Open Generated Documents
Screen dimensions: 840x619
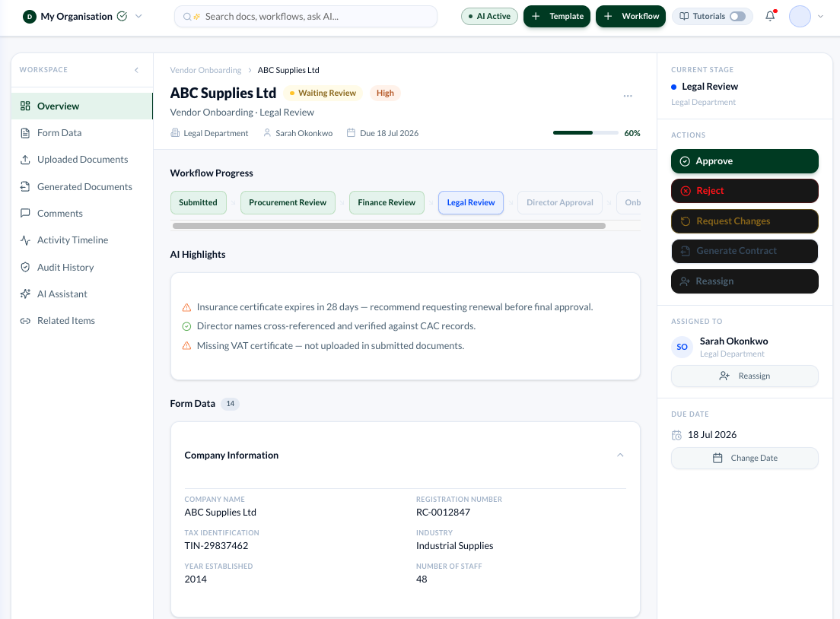pos(82,186)
